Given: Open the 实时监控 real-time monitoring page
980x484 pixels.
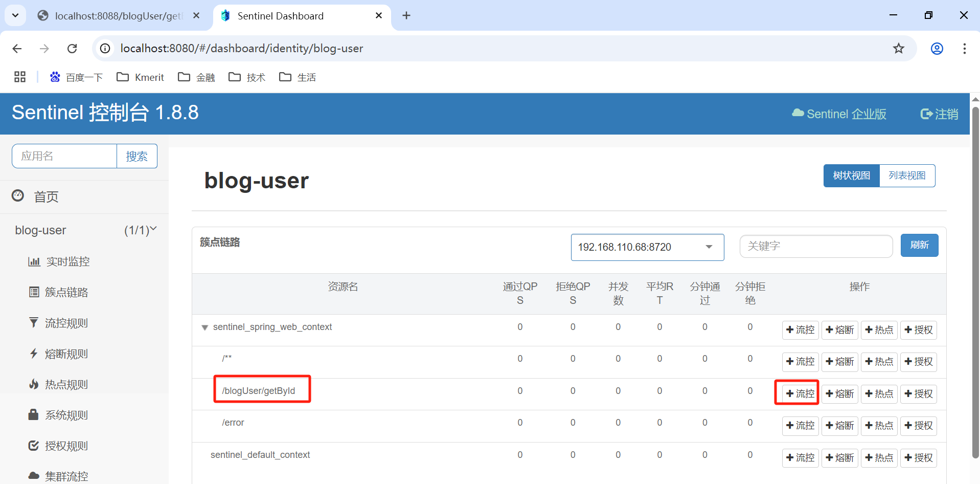Looking at the screenshot, I should click(x=59, y=262).
